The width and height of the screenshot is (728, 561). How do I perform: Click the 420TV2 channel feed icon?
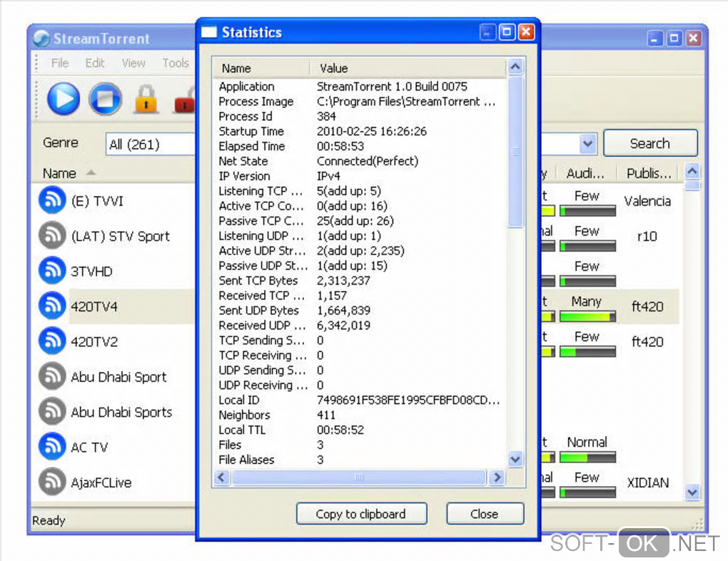click(x=52, y=340)
